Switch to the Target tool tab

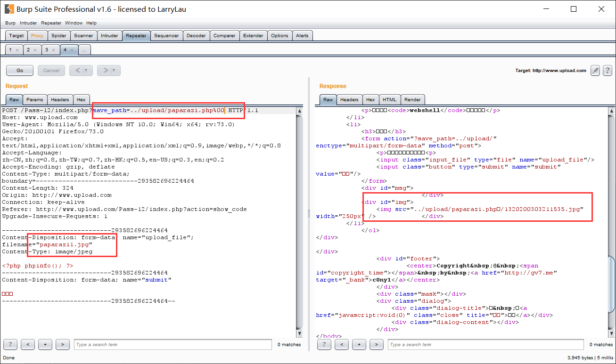(16, 36)
